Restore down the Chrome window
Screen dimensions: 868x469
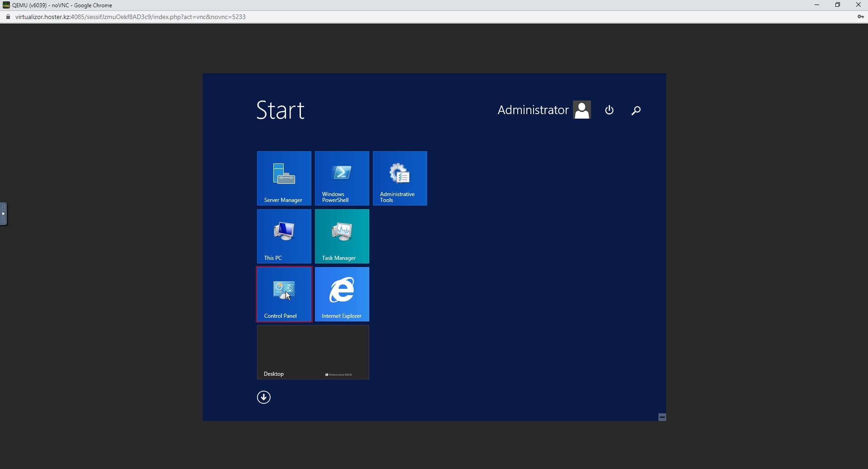[838, 5]
